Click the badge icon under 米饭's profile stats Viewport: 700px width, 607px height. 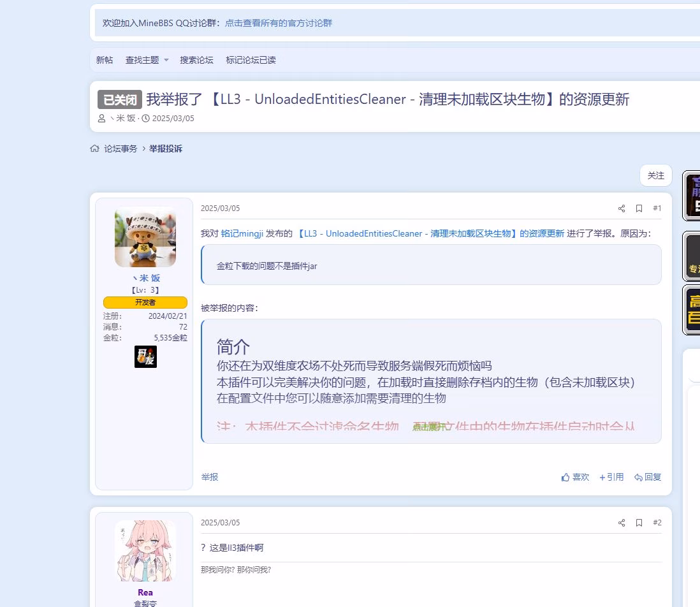coord(145,357)
